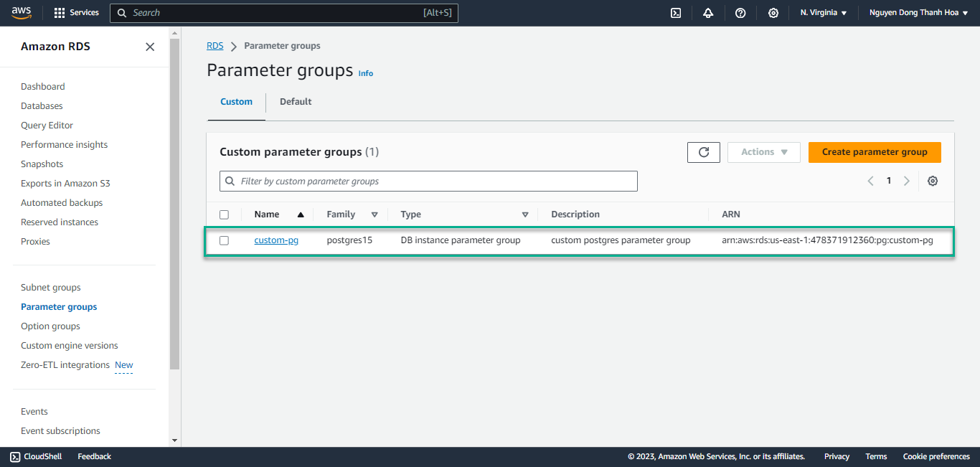Open the help question mark icon
Viewport: 980px width, 467px height.
pos(740,13)
